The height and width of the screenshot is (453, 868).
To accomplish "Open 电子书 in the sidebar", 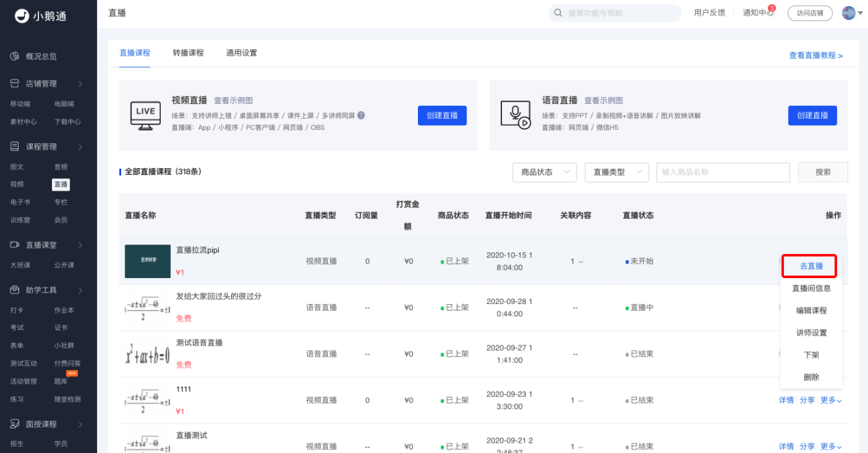I will pos(20,202).
